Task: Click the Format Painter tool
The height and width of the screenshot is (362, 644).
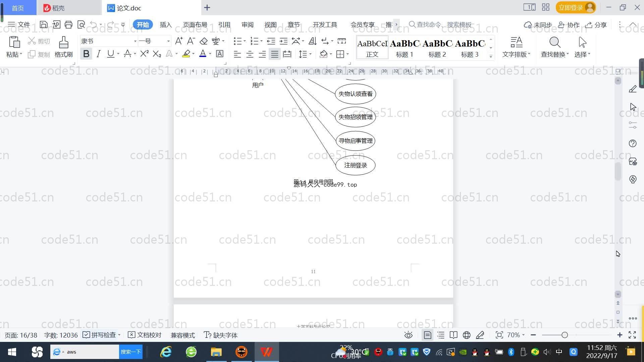Action: [x=64, y=47]
